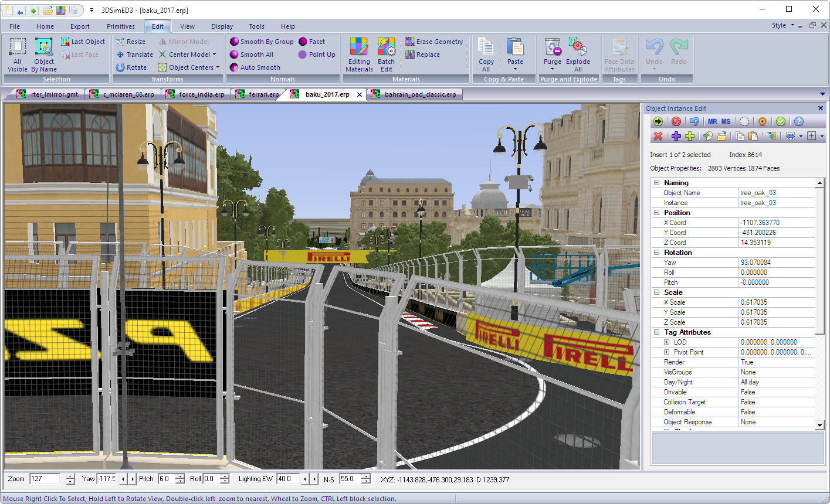830x504 pixels.
Task: Choose the Resize transform tool
Action: tap(131, 42)
